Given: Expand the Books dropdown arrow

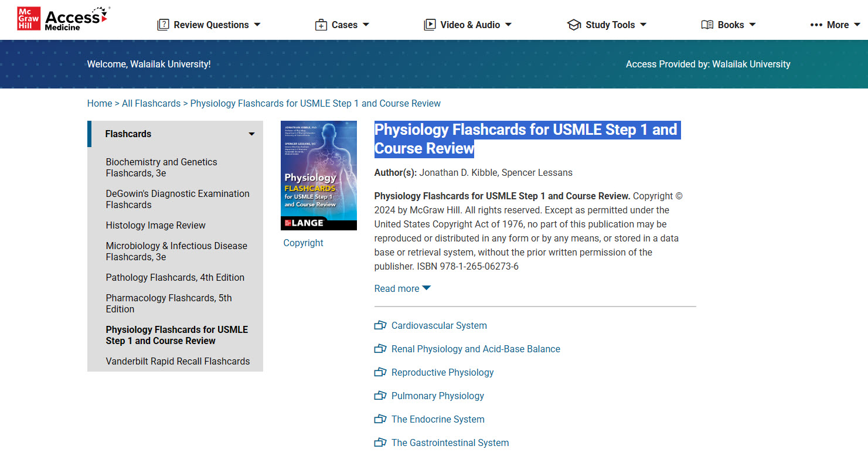Looking at the screenshot, I should pos(752,25).
